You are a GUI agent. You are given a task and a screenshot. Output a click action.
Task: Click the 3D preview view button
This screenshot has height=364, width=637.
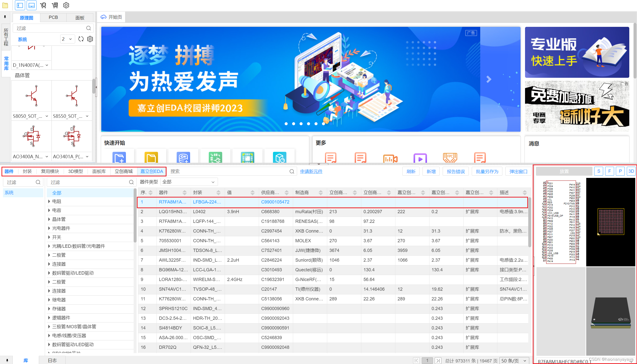[631, 171]
